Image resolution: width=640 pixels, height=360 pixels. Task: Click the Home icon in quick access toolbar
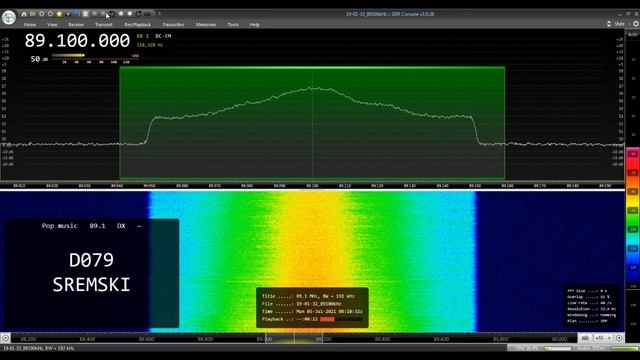pos(24,14)
